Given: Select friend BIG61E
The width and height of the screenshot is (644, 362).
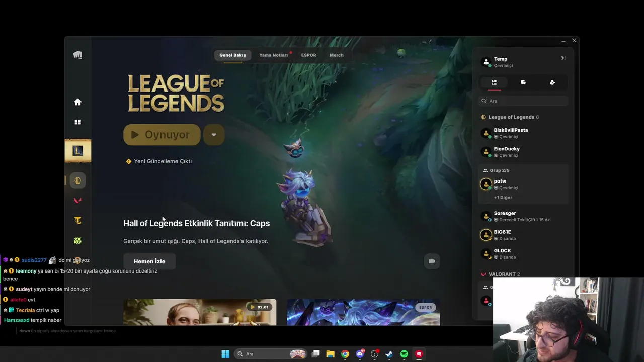Looking at the screenshot, I should click(x=523, y=235).
